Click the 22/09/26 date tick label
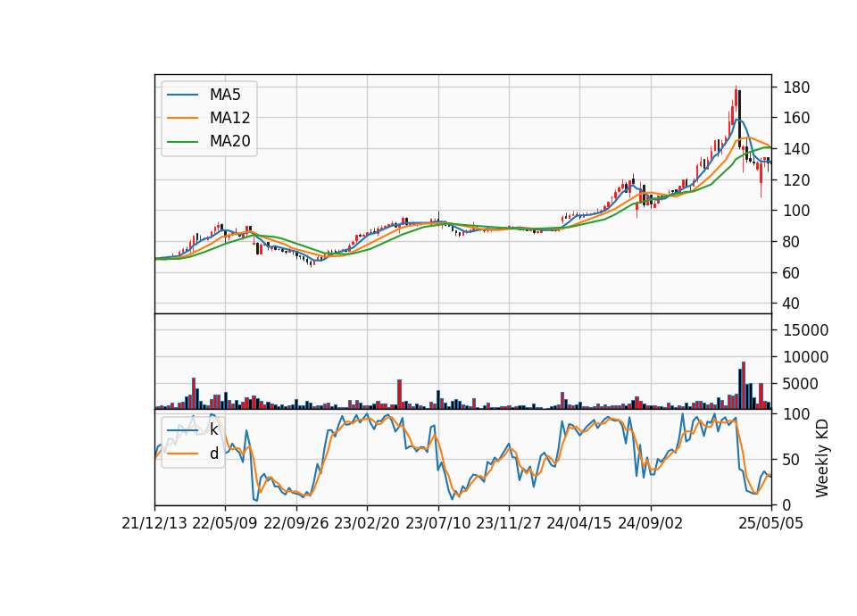Screen dimensions: 857x616 pos(295,523)
